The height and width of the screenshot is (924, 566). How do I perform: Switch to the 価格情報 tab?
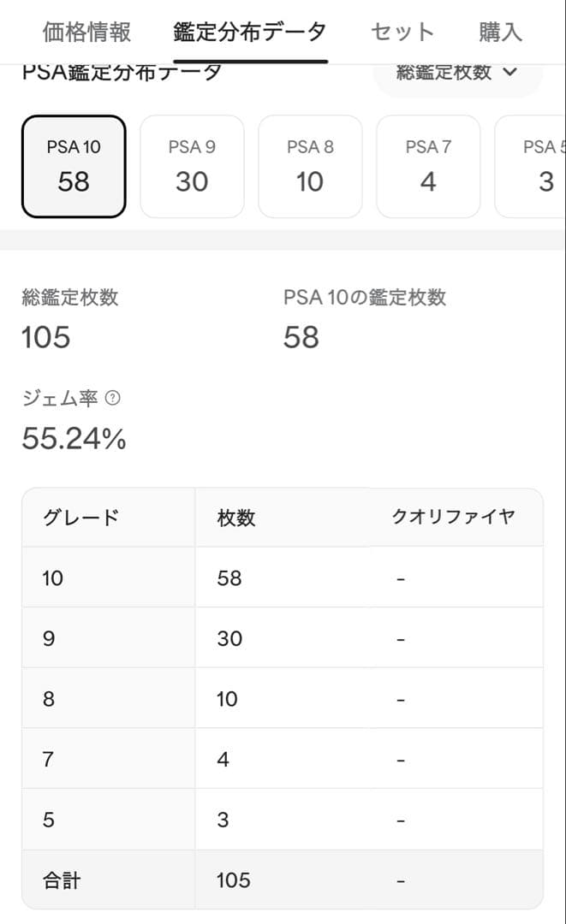[x=83, y=31]
